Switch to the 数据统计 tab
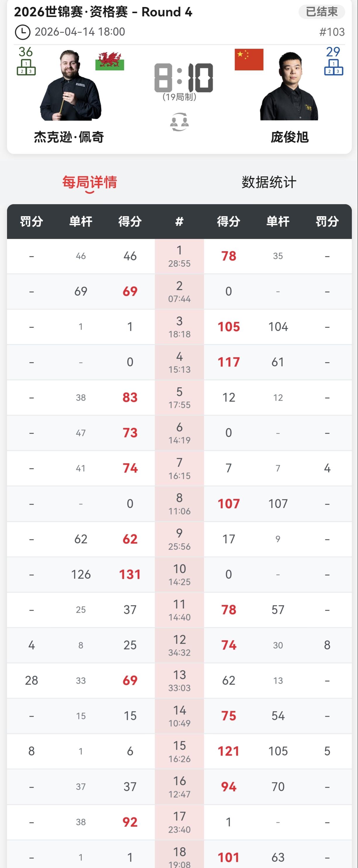The height and width of the screenshot is (868, 358). [269, 182]
